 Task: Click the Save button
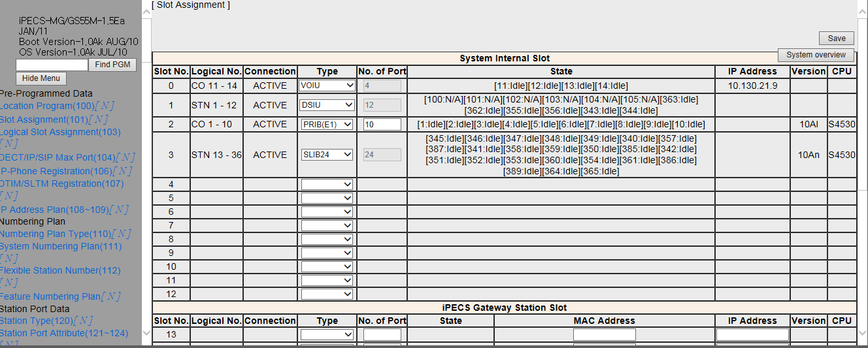(836, 39)
